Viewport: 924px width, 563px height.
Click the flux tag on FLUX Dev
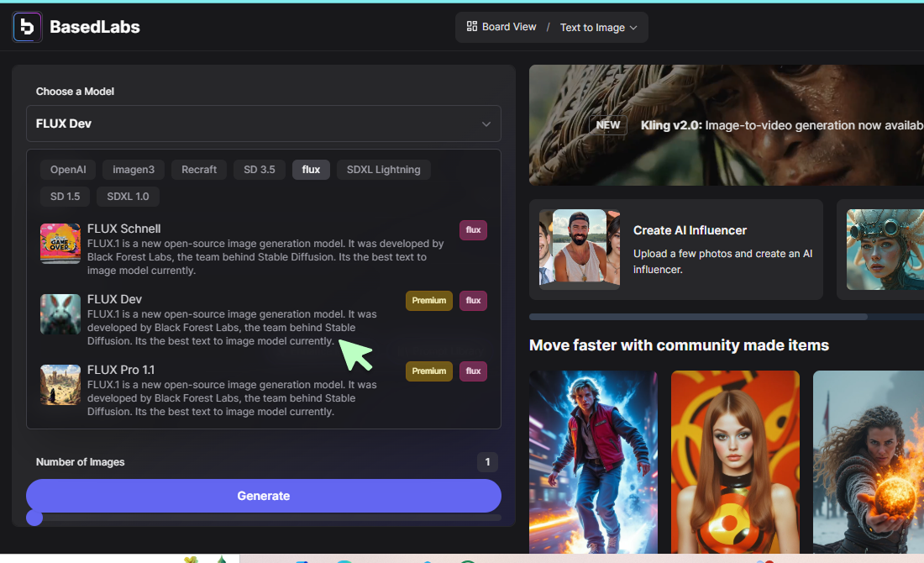[x=473, y=301]
